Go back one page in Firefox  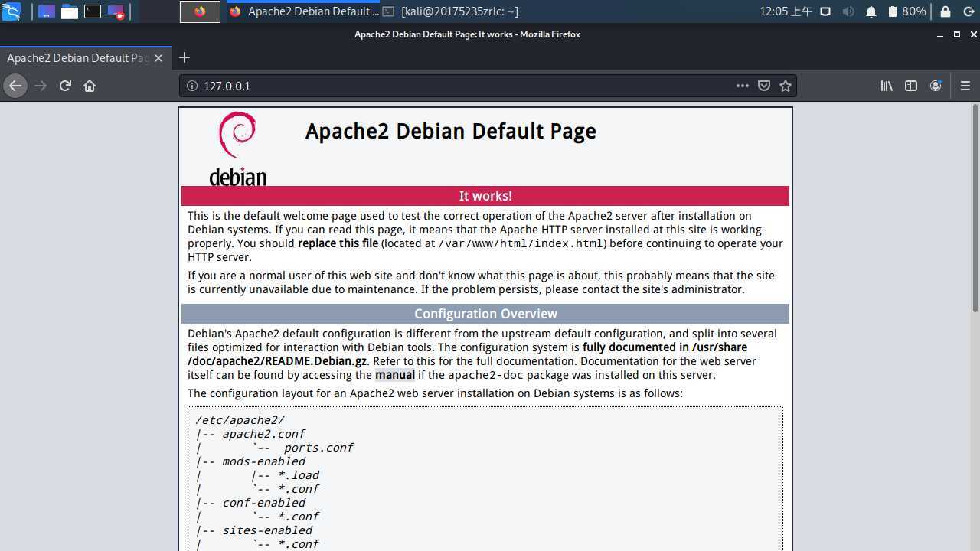pos(15,86)
